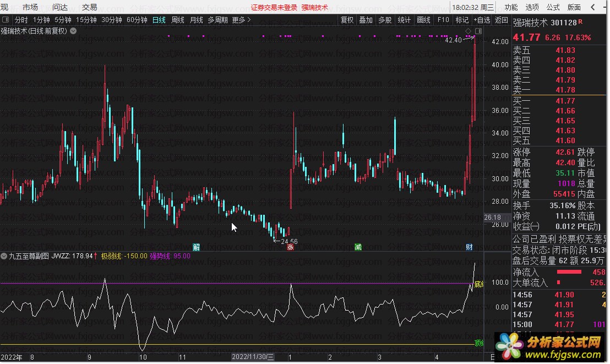Open the chart dropdown beside 强瑞技术(日线 前复权)
Screen dimensions: 610x364
(x=73, y=31)
